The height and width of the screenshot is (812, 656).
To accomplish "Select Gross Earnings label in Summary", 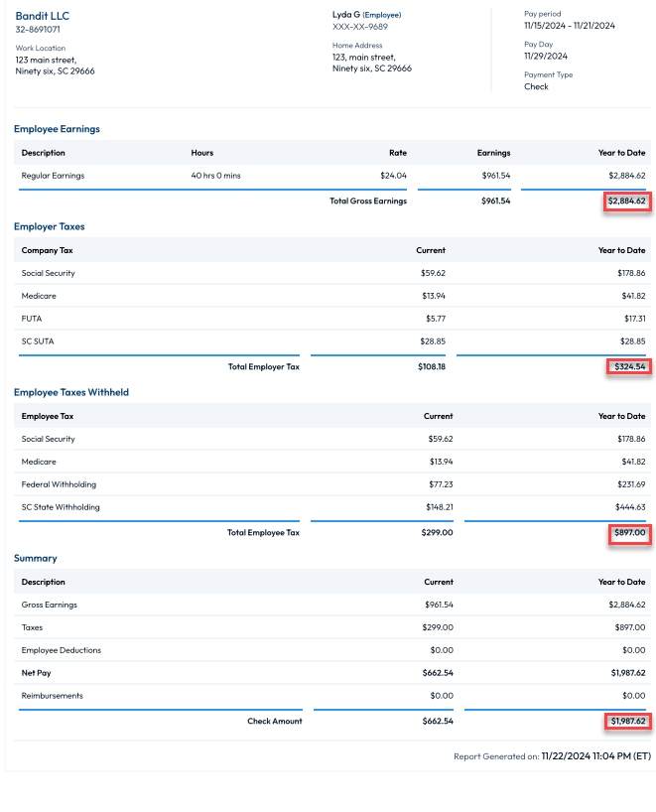I will [50, 605].
